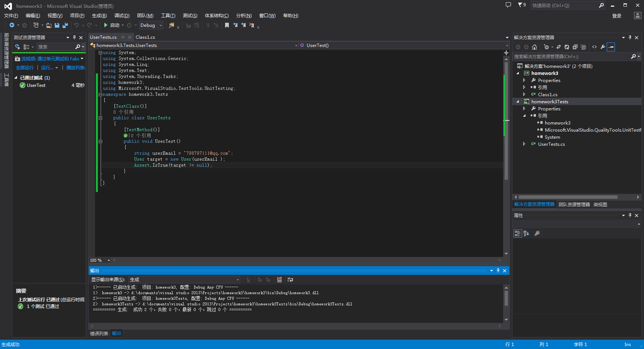This screenshot has width=644, height=349.
Task: Pin the Solution Explorer panel
Action: pos(630,37)
